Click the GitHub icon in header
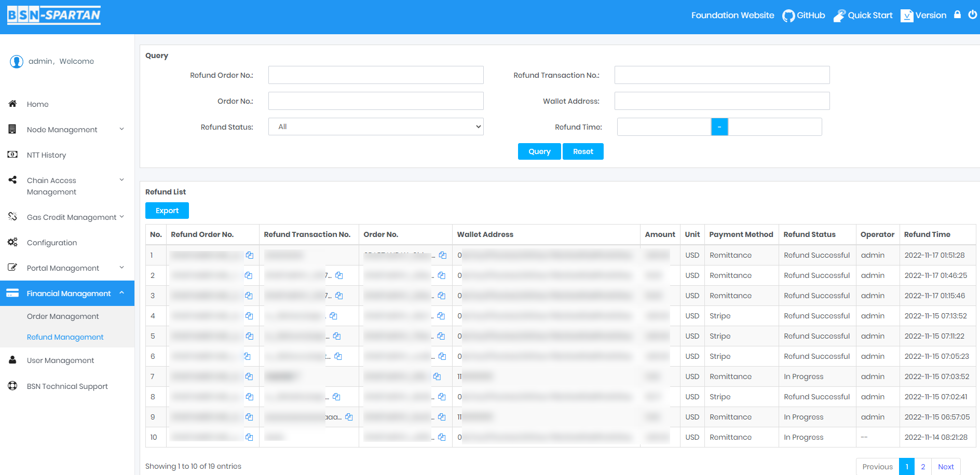980x475 pixels. 788,16
